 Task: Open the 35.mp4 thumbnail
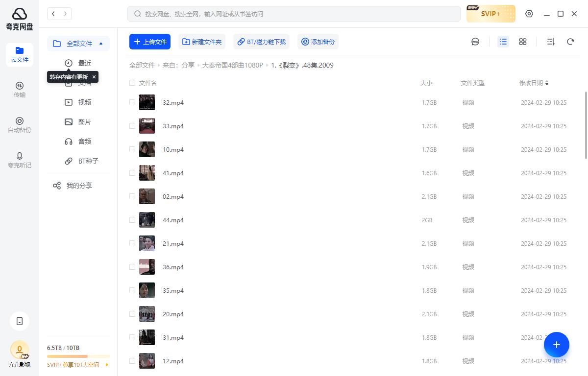point(147,290)
